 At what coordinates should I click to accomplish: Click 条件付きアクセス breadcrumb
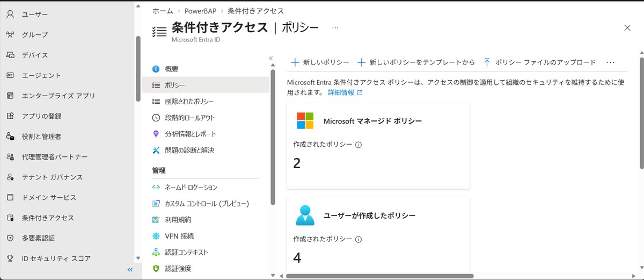tap(255, 11)
